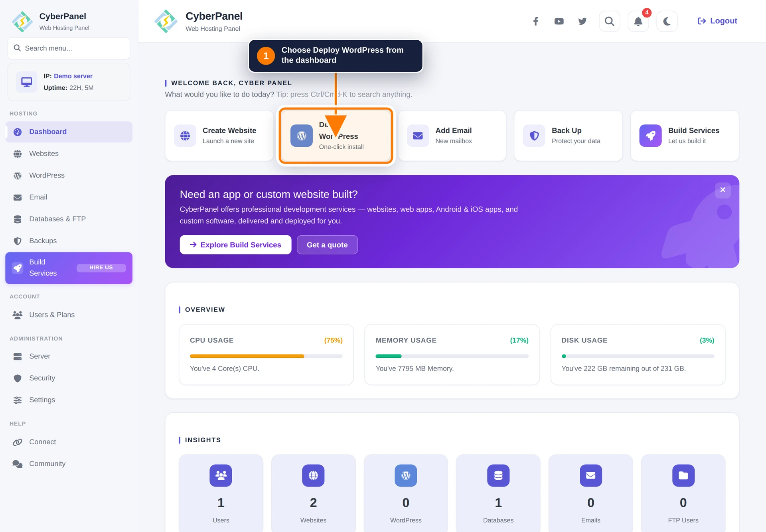The width and height of the screenshot is (766, 532).
Task: Click the Databases insight icon
Action: point(498,475)
